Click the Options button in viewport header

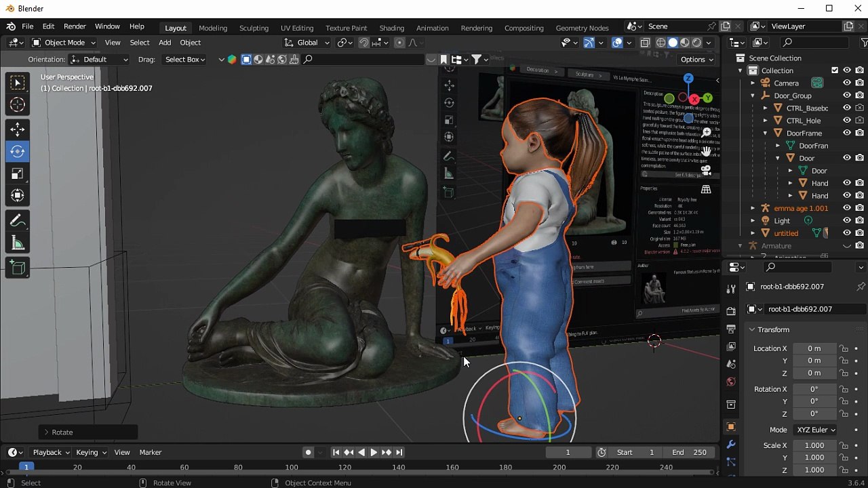coord(696,60)
